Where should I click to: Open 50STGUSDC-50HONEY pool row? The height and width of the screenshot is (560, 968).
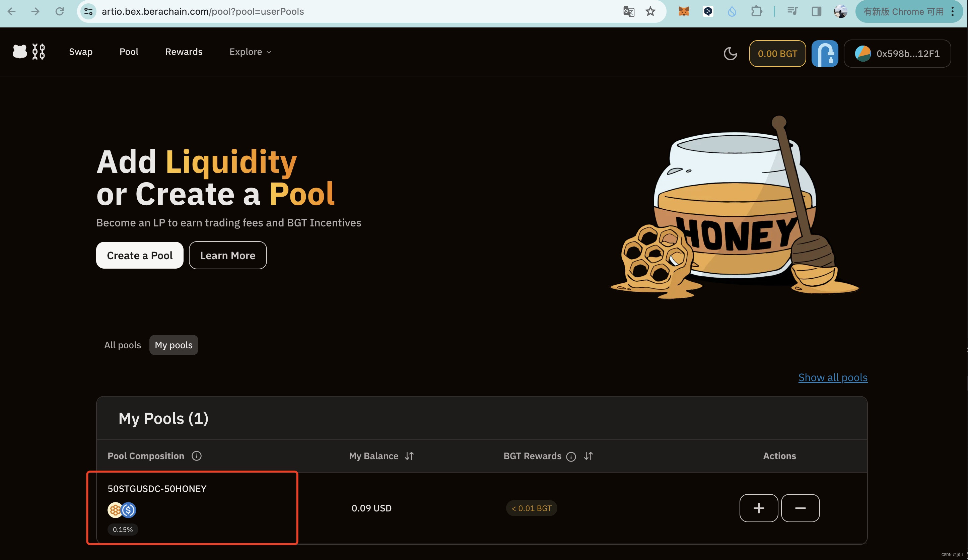[157, 489]
